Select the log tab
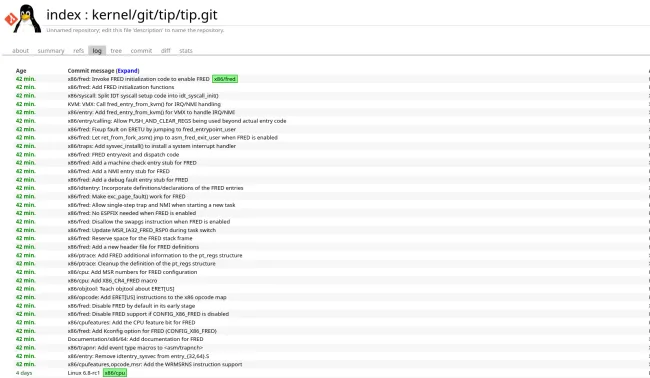The image size is (650, 378). pyautogui.click(x=97, y=51)
